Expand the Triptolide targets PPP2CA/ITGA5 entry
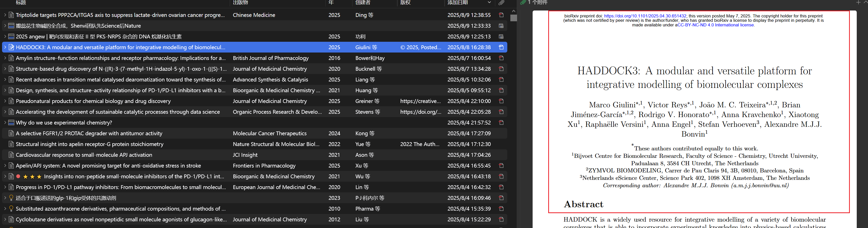 coord(5,15)
